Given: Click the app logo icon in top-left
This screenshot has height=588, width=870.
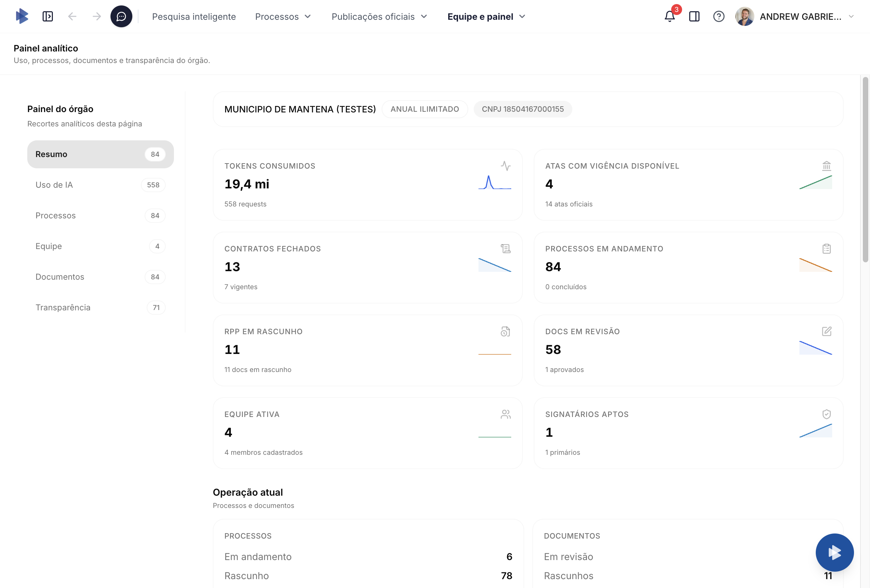Looking at the screenshot, I should click(x=22, y=16).
